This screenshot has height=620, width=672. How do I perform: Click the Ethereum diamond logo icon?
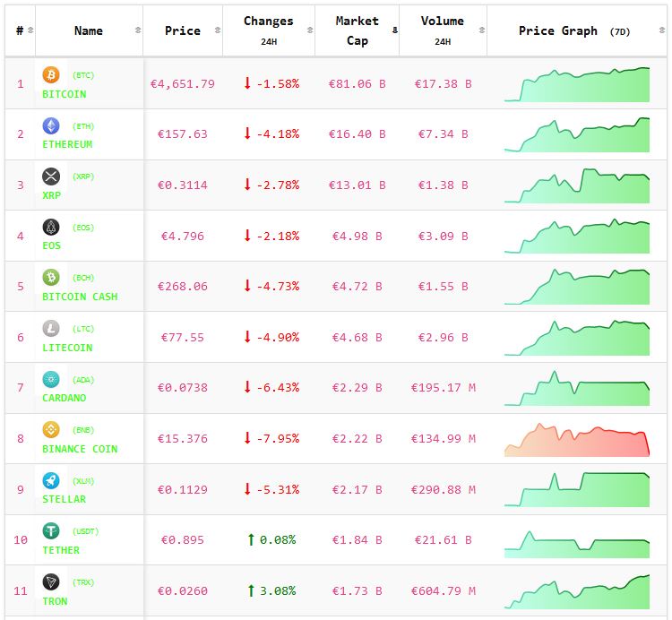click(x=51, y=125)
